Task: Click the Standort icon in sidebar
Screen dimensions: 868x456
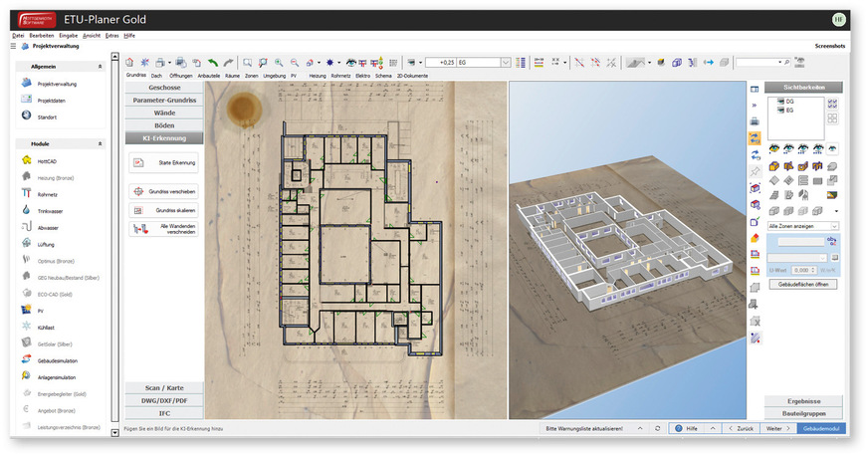Action: pyautogui.click(x=27, y=115)
